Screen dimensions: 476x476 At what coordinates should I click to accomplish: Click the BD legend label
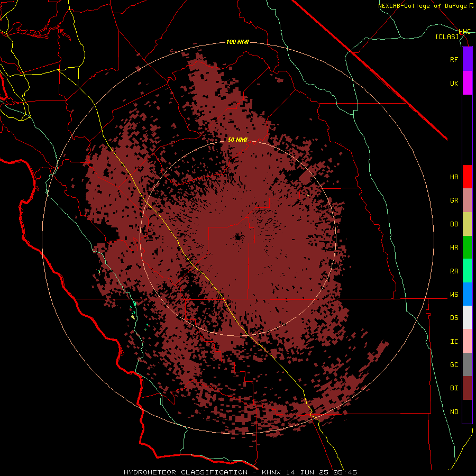pyautogui.click(x=454, y=224)
